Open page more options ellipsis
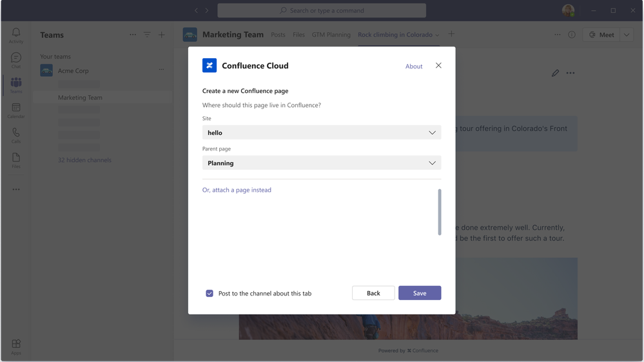Viewport: 644px width, 362px height. pyautogui.click(x=571, y=73)
